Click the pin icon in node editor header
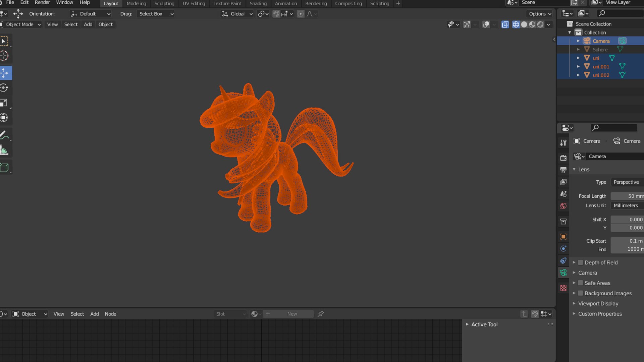This screenshot has width=644, height=362. (x=321, y=314)
